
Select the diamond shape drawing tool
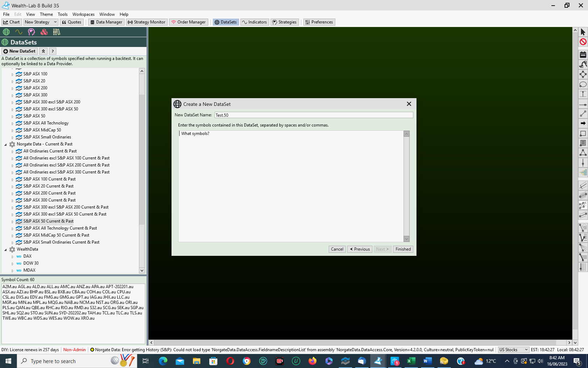pos(583,74)
